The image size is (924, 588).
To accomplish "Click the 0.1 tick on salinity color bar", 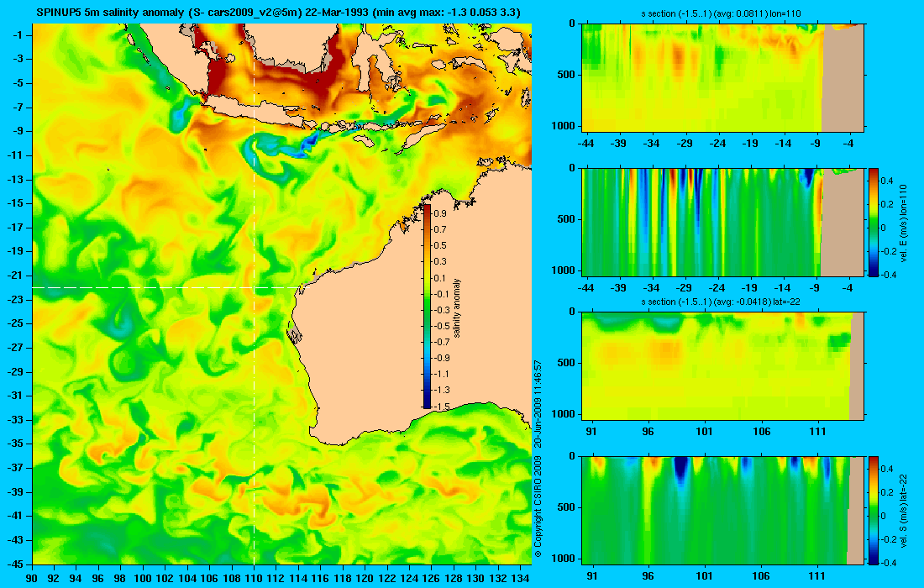I will (440, 277).
